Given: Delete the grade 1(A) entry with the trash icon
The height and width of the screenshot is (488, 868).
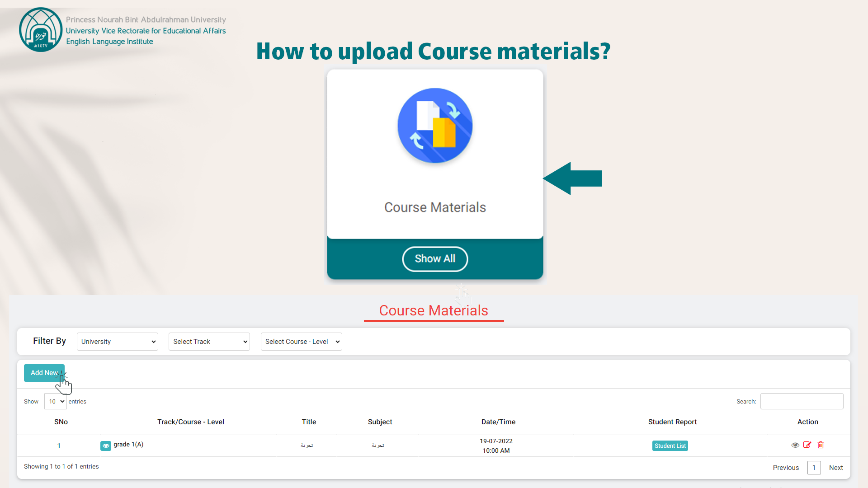Looking at the screenshot, I should pos(821,445).
